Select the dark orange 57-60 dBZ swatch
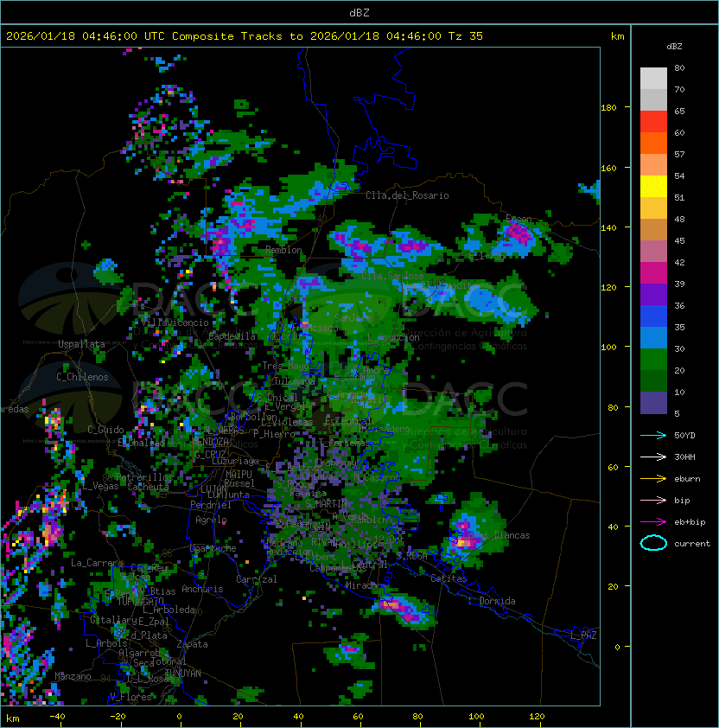Screen dimensions: 719x728 pos(653,143)
